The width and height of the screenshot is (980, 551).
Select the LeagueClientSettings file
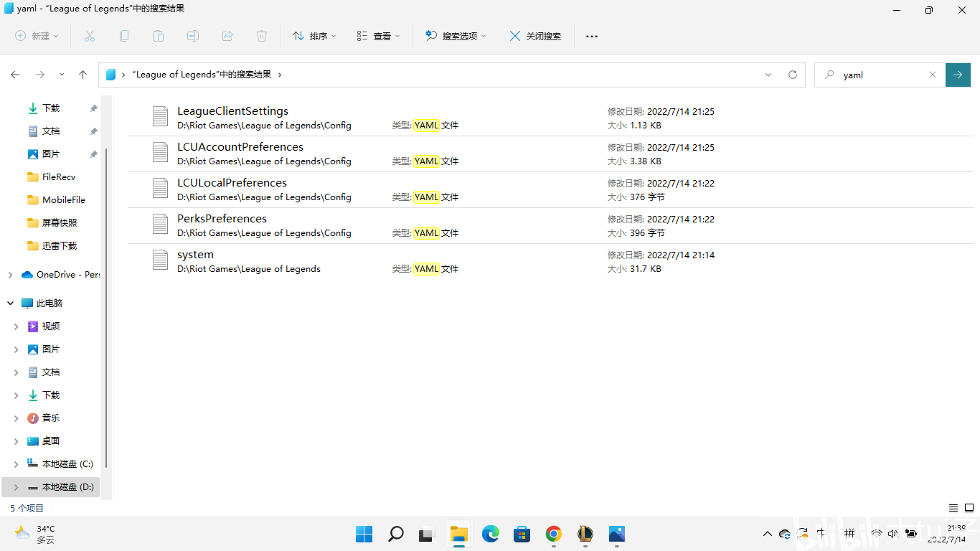point(551,118)
